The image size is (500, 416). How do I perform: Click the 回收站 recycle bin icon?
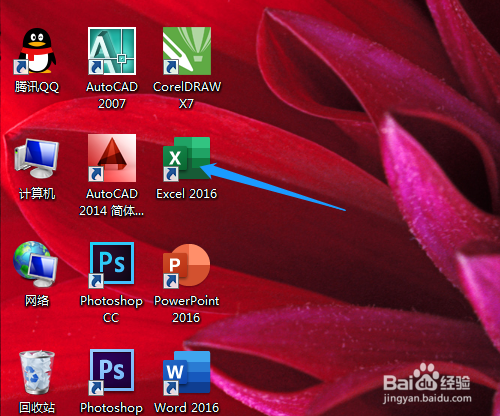37,372
